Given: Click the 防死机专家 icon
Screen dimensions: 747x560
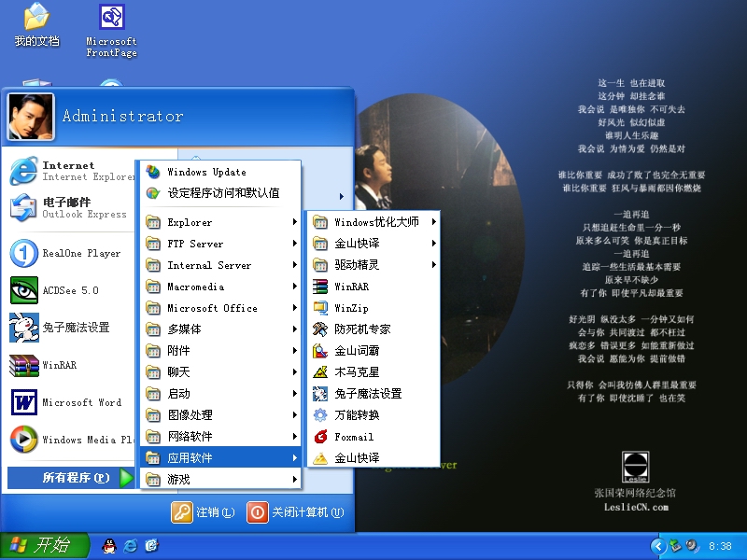Looking at the screenshot, I should [320, 329].
